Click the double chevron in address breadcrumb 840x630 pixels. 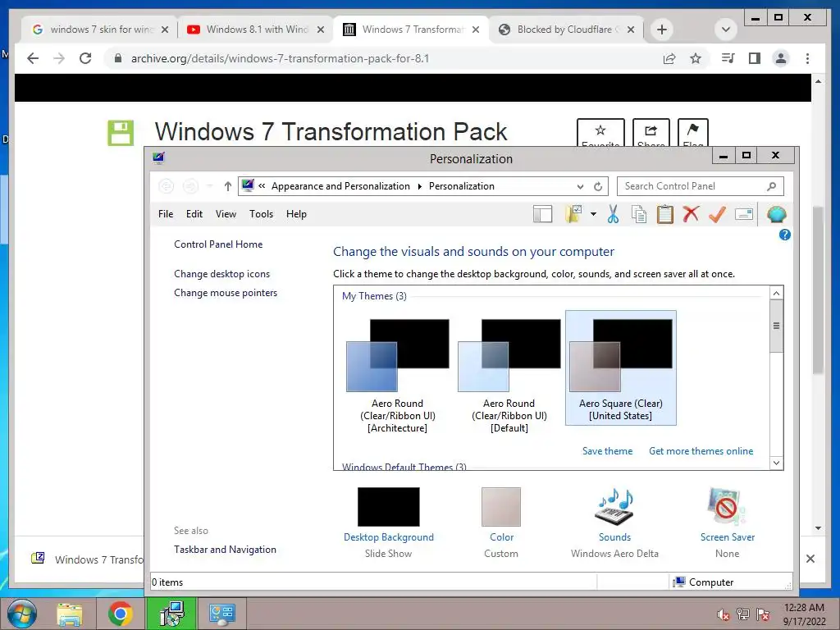(262, 186)
